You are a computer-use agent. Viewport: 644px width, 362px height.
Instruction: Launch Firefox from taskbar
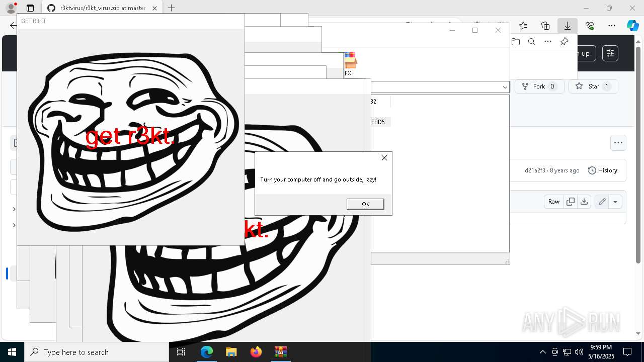256,352
